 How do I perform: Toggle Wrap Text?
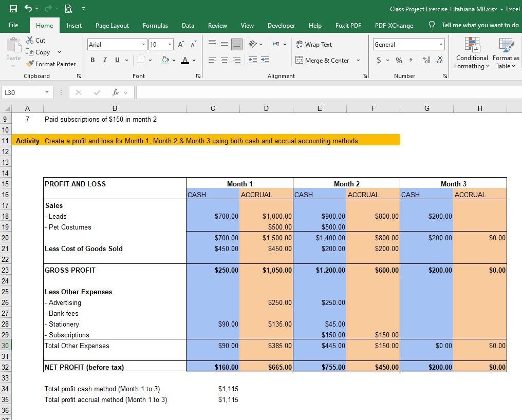pos(313,44)
